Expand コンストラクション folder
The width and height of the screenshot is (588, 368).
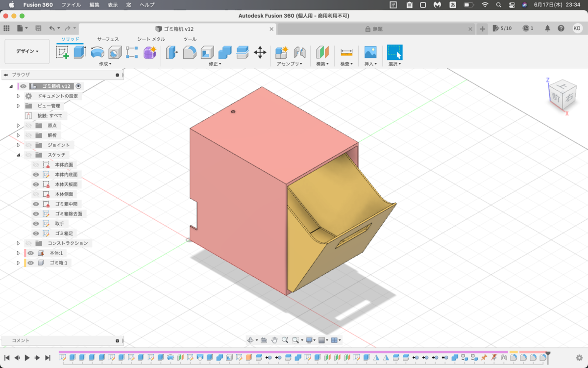click(18, 243)
